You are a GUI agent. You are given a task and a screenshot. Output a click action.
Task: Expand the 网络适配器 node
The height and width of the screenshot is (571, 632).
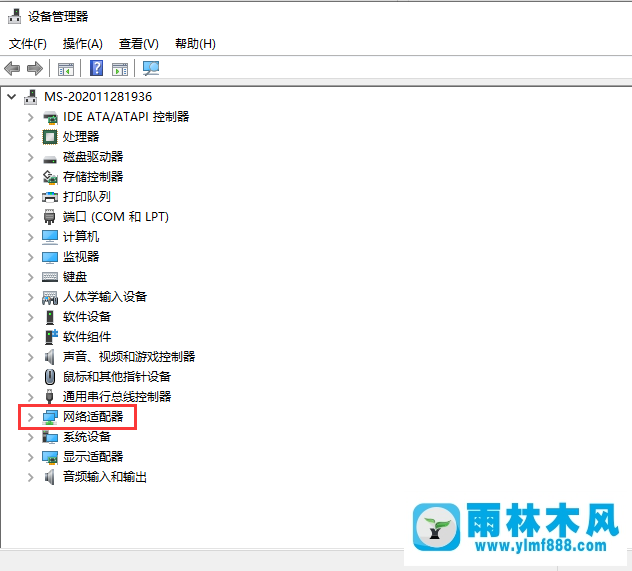(x=31, y=417)
